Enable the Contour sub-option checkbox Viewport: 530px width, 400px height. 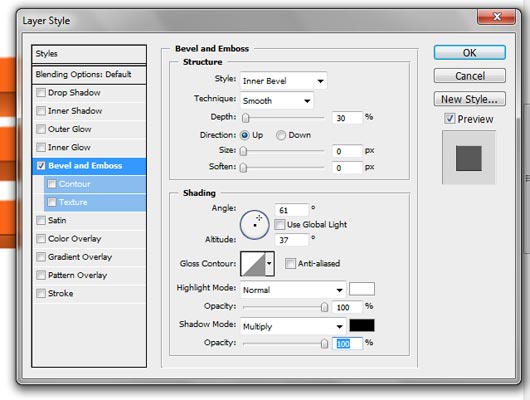(x=52, y=184)
